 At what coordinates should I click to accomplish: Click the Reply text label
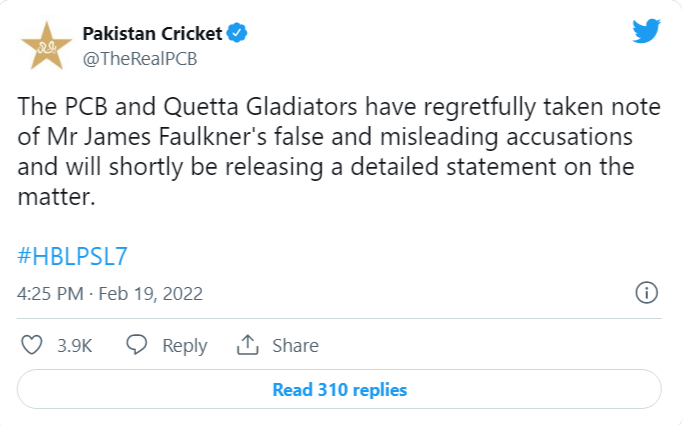pos(184,346)
